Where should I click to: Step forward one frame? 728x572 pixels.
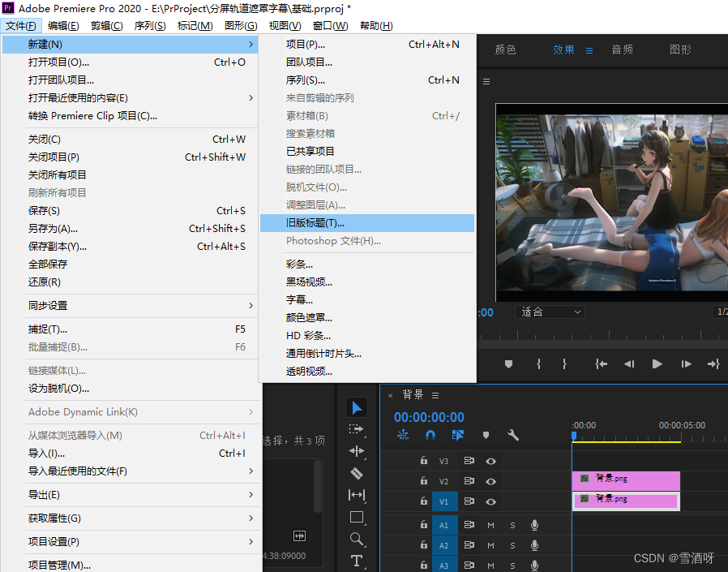coord(686,363)
